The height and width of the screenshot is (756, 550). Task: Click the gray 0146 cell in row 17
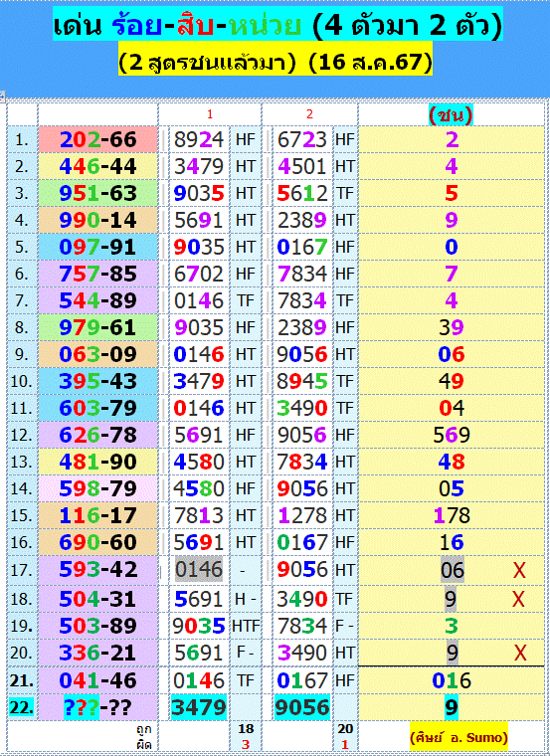click(x=199, y=569)
